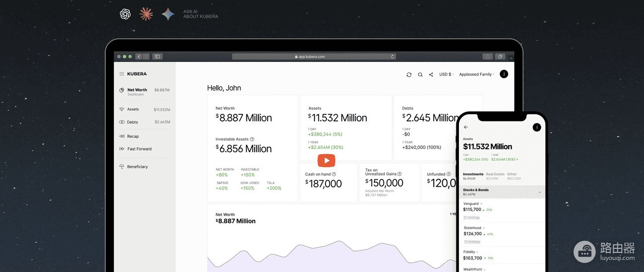Image resolution: width=644 pixels, height=272 pixels.
Task: Open the Appleseed Family portfolio dropdown
Action: pyautogui.click(x=477, y=74)
